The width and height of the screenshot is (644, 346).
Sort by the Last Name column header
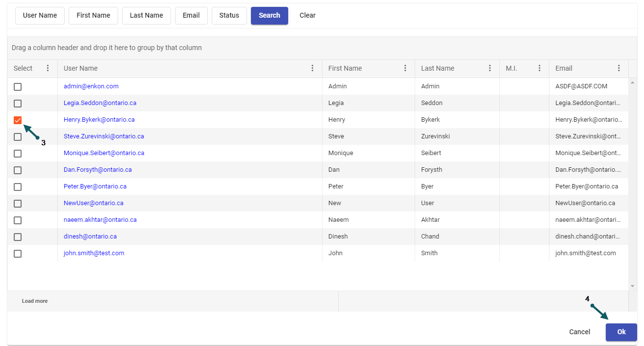(x=437, y=68)
